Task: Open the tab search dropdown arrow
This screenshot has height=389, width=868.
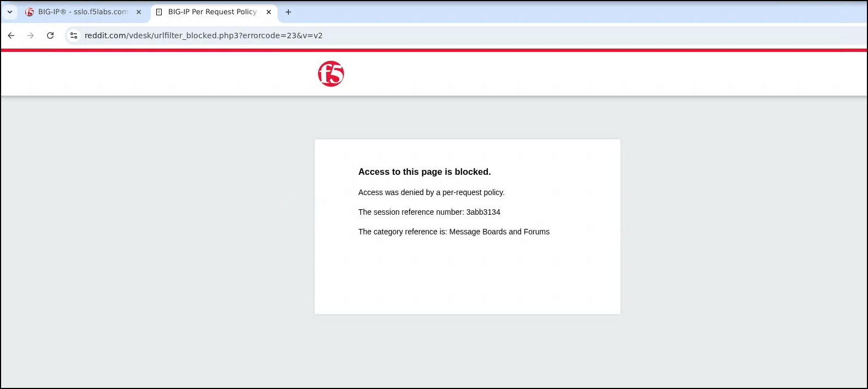Action: pyautogui.click(x=10, y=12)
